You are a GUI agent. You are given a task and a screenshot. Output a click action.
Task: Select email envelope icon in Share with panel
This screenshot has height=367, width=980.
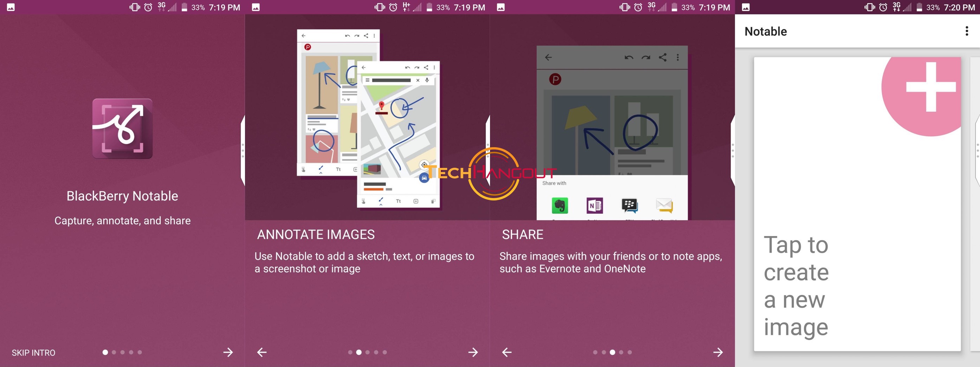665,205
